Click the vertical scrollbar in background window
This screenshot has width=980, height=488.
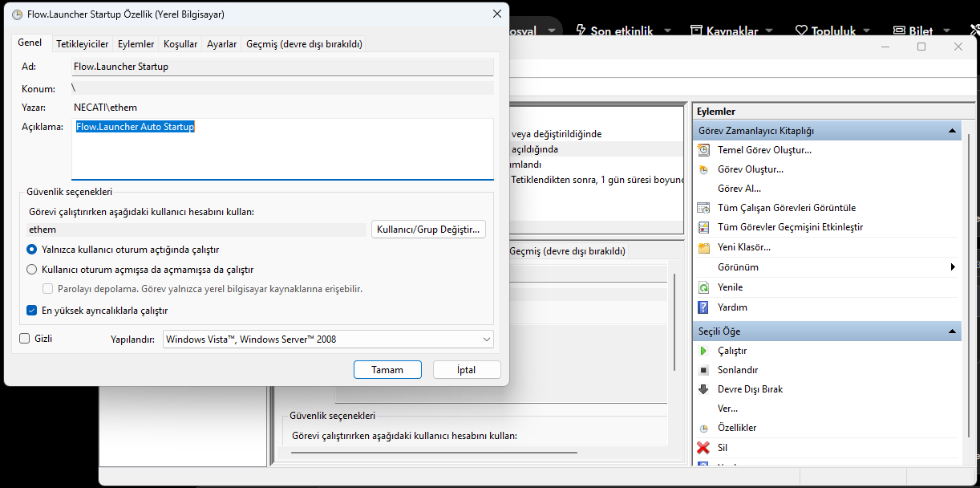(675, 321)
